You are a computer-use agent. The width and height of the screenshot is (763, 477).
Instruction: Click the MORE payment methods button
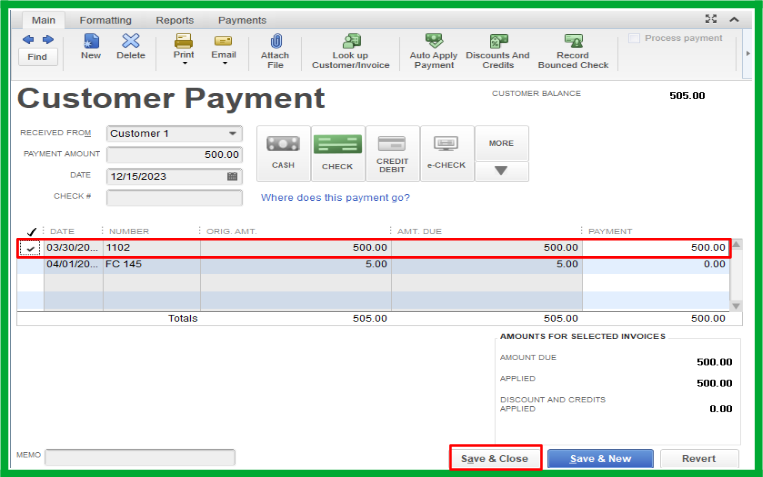click(x=501, y=143)
